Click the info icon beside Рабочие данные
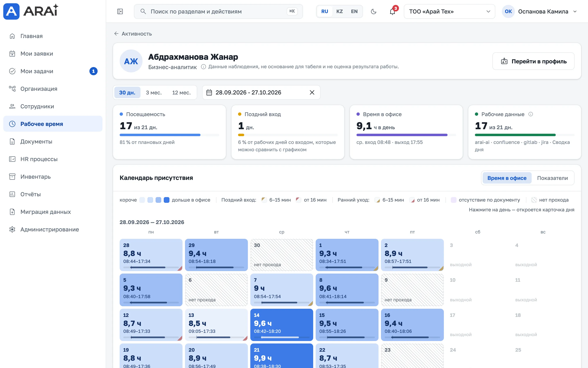Image resolution: width=588 pixels, height=368 pixels. click(x=531, y=114)
